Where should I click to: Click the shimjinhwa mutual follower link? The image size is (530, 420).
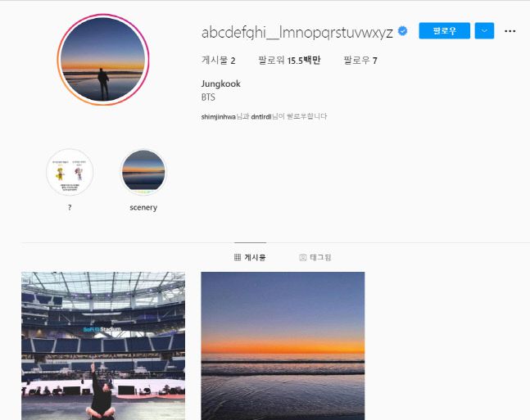[x=219, y=117]
